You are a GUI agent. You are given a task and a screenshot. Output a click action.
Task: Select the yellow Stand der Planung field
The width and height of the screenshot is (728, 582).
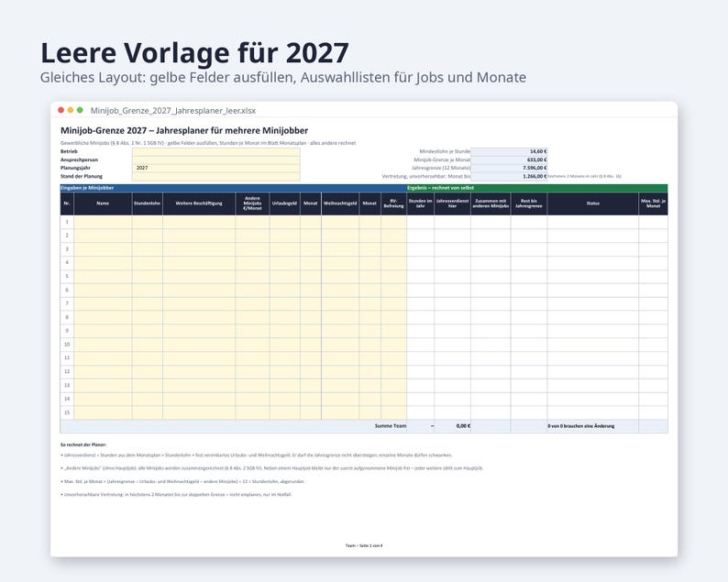pyautogui.click(x=215, y=176)
